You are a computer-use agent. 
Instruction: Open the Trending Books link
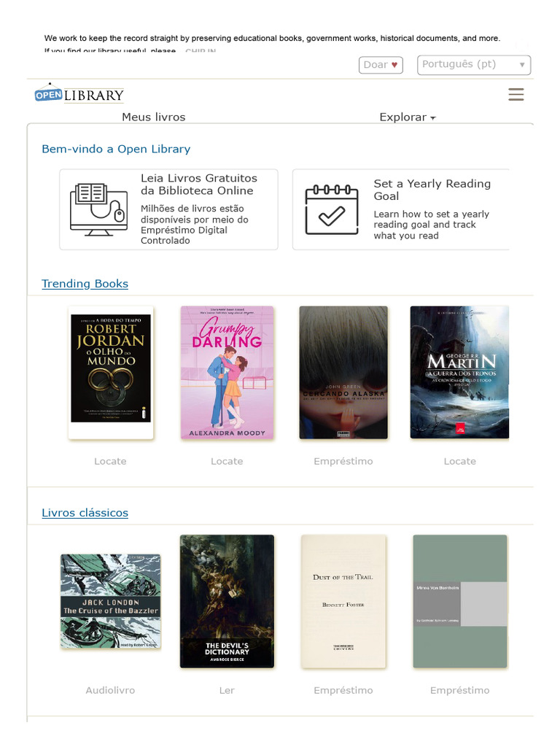coord(85,284)
